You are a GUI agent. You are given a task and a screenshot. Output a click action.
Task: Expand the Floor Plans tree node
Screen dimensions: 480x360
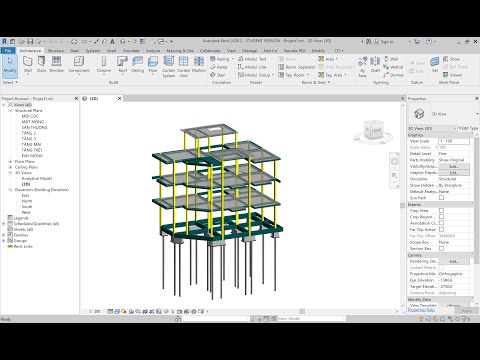10,161
